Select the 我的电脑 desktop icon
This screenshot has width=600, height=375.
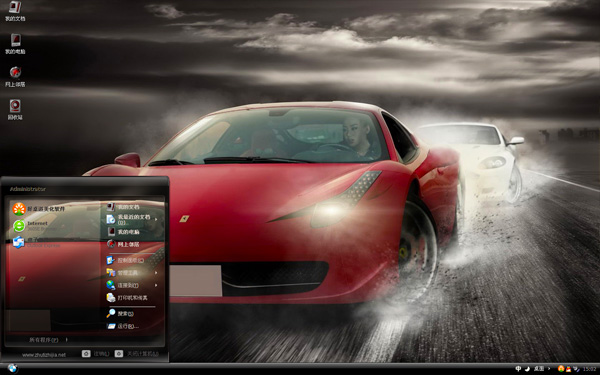tap(15, 44)
